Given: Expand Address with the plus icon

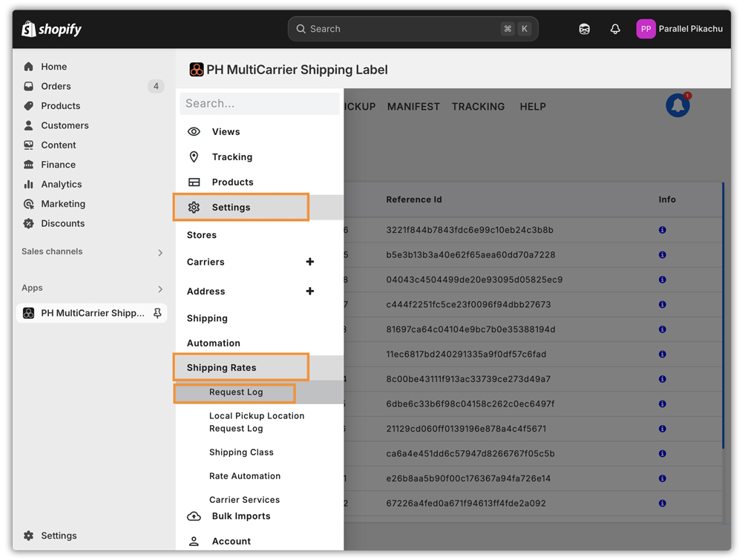Looking at the screenshot, I should 310,291.
